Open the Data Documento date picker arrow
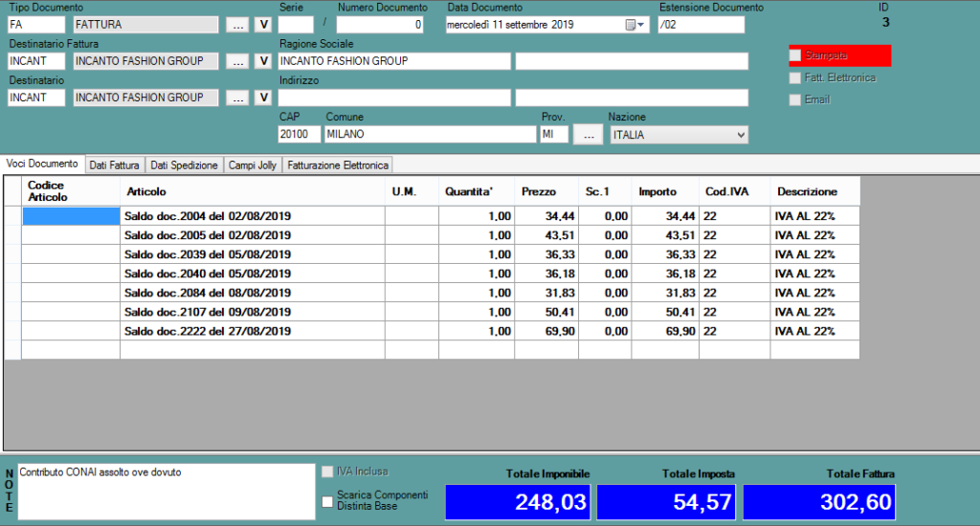The height and width of the screenshot is (526, 980). point(642,25)
